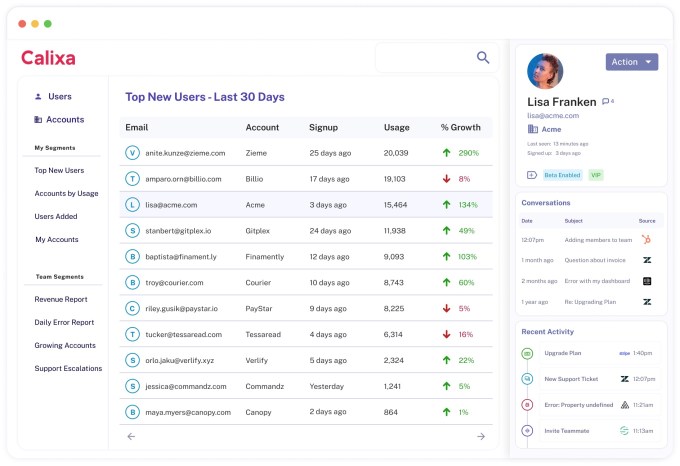Click the V avatar for anite.kunze@zieme.com
Screen dimensions: 680x466
click(x=132, y=153)
